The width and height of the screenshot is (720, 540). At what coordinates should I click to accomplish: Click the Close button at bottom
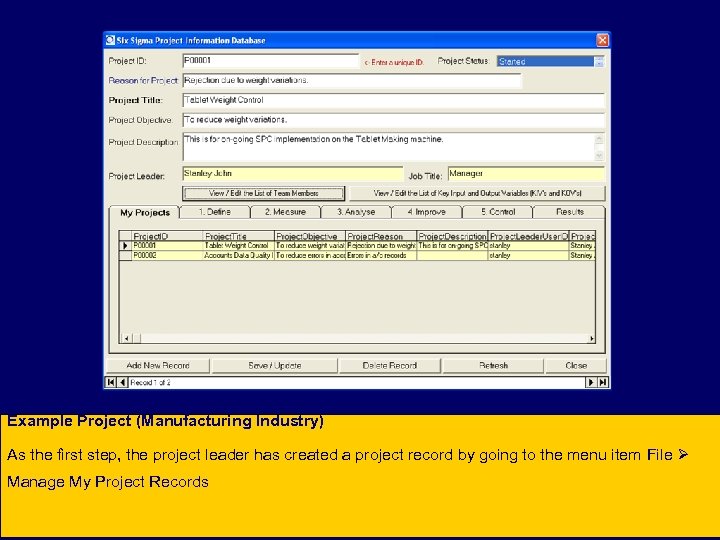coord(576,366)
